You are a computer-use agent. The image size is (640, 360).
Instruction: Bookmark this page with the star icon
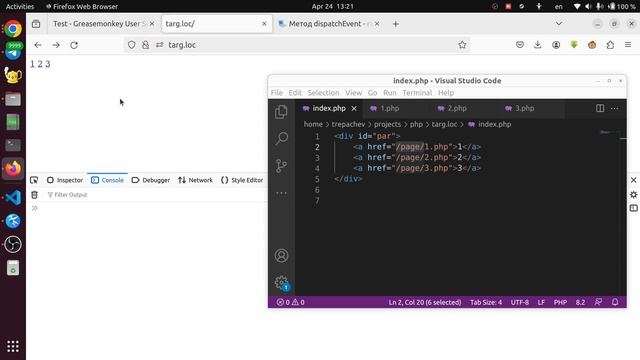[x=462, y=45]
